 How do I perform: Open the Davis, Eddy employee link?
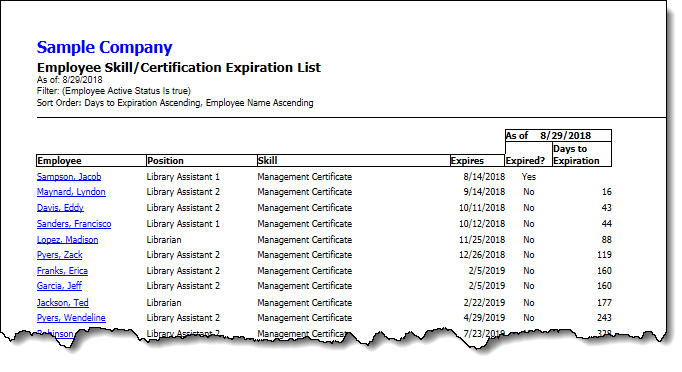pyautogui.click(x=60, y=208)
